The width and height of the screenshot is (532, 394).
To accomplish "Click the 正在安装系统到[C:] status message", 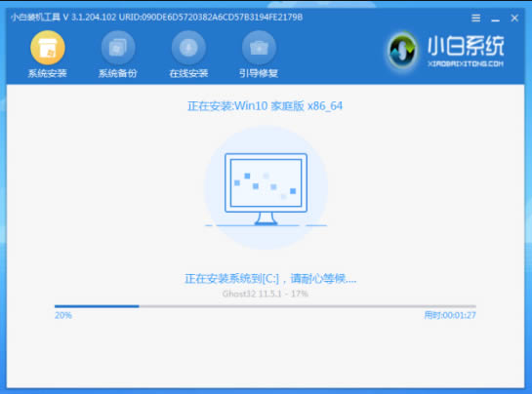I will (x=270, y=279).
